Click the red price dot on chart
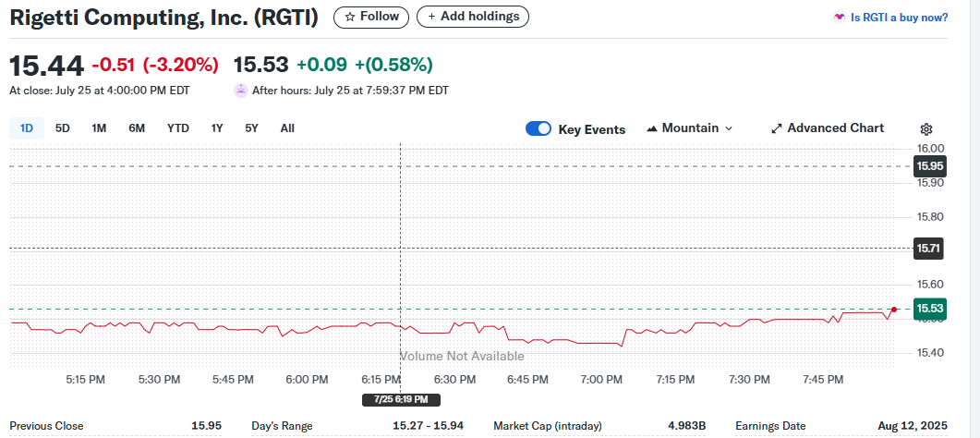Screen dimensions: 980x438 pos(893,309)
